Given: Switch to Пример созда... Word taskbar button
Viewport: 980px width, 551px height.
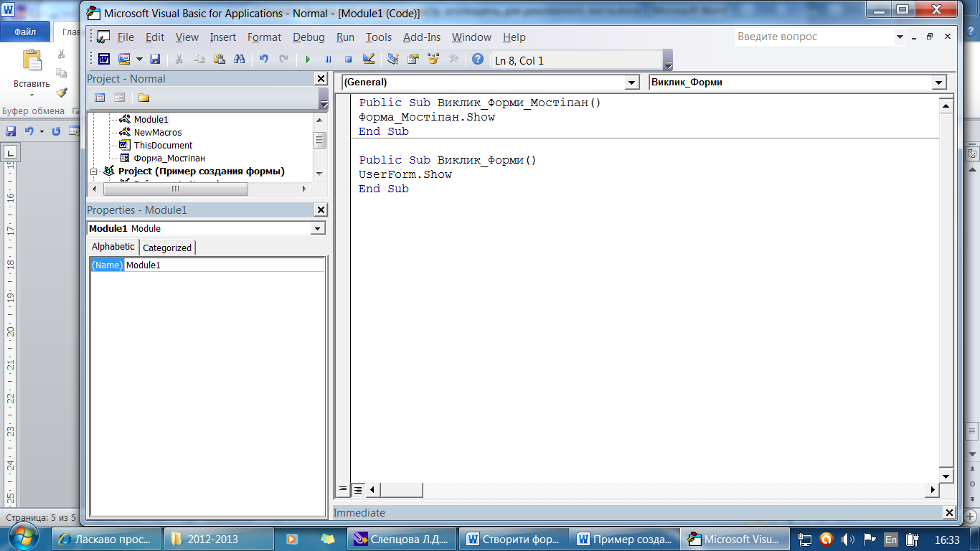Looking at the screenshot, I should [x=624, y=539].
